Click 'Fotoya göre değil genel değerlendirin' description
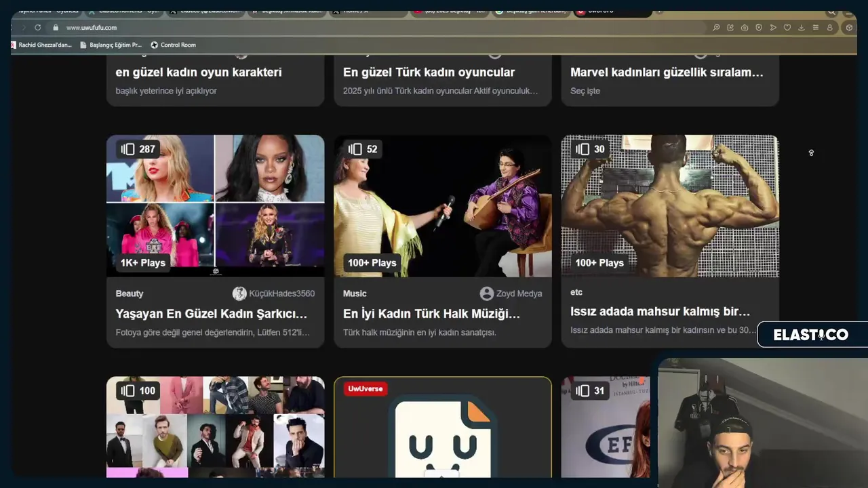This screenshot has width=868, height=488. [x=213, y=332]
